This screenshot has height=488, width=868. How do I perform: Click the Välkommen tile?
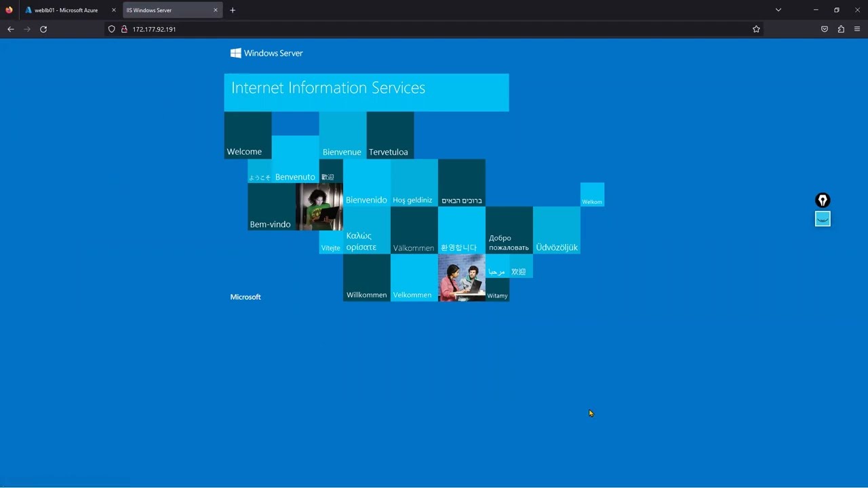coord(414,230)
